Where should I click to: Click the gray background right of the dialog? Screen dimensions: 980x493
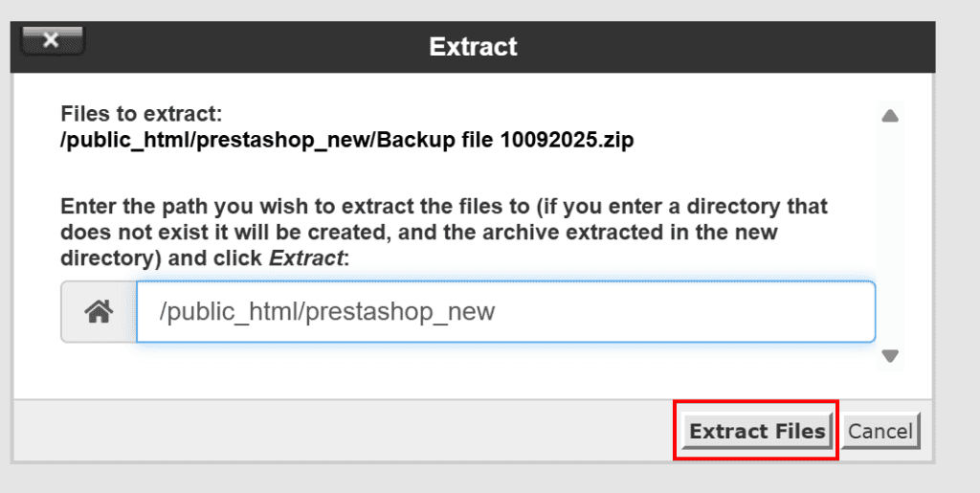click(957, 239)
